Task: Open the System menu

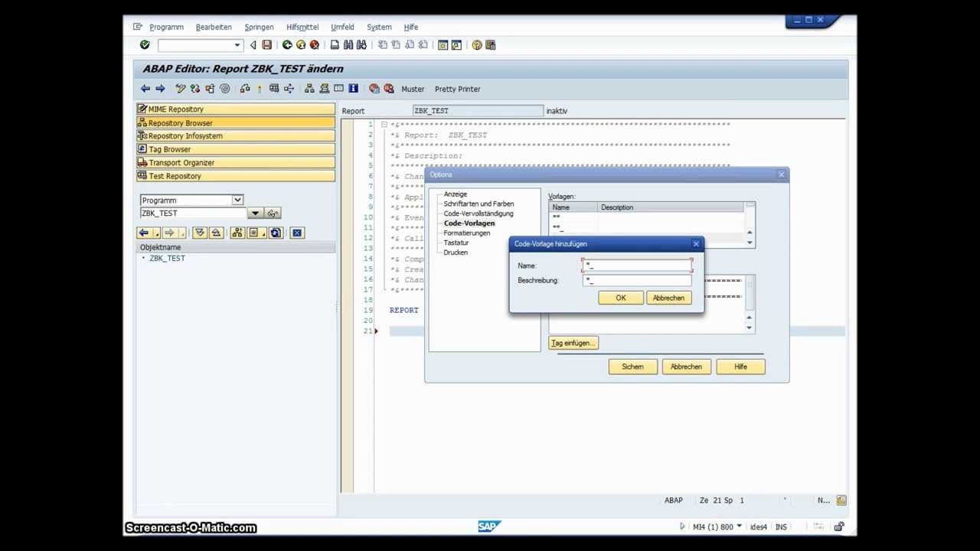Action: (x=379, y=27)
